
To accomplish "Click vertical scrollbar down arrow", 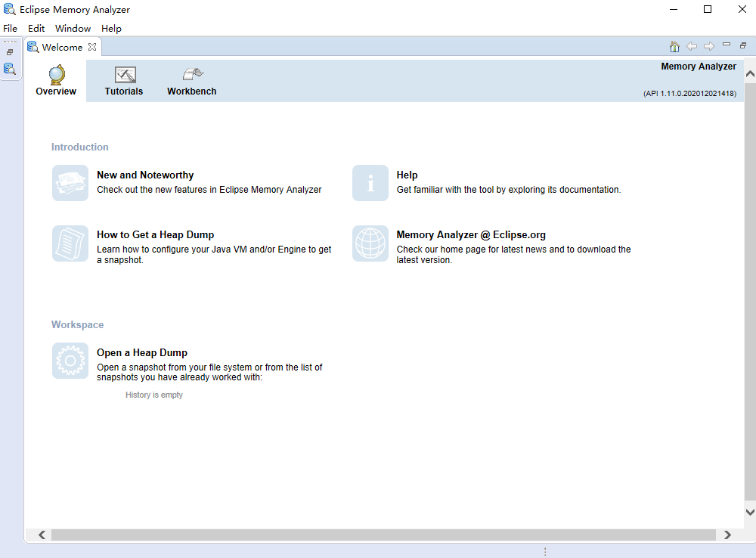I will (x=750, y=512).
